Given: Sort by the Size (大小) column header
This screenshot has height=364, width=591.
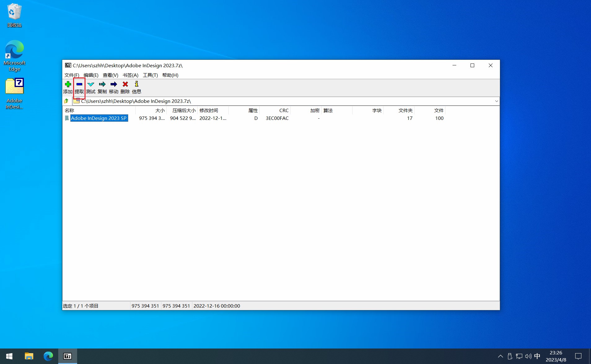Looking at the screenshot, I should pos(160,111).
